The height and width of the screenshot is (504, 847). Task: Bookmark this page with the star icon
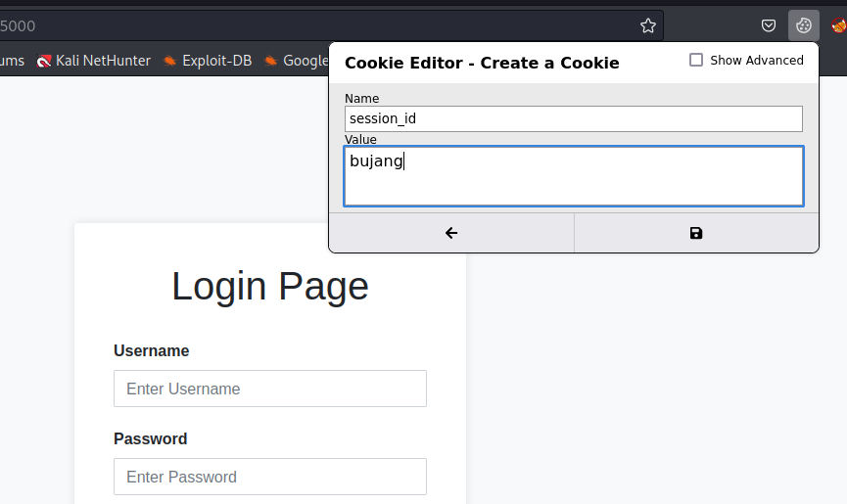click(x=647, y=25)
